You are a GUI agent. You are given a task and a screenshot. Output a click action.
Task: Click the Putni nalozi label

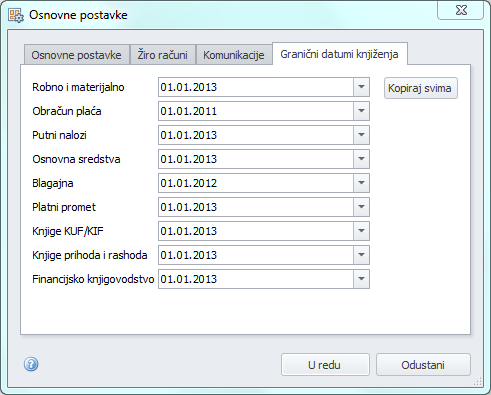tap(59, 135)
